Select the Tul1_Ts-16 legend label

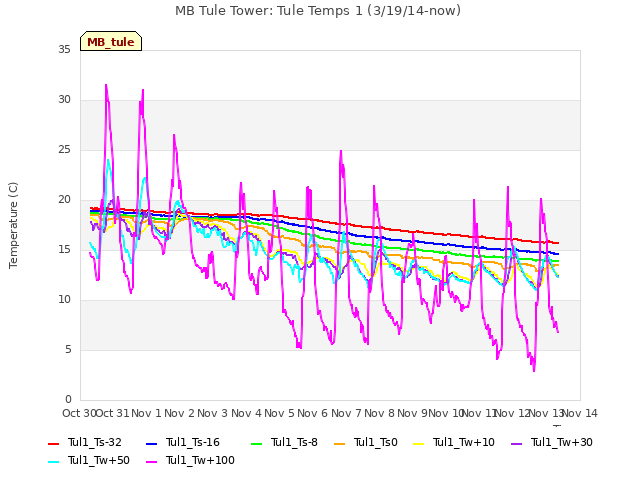tap(193, 442)
